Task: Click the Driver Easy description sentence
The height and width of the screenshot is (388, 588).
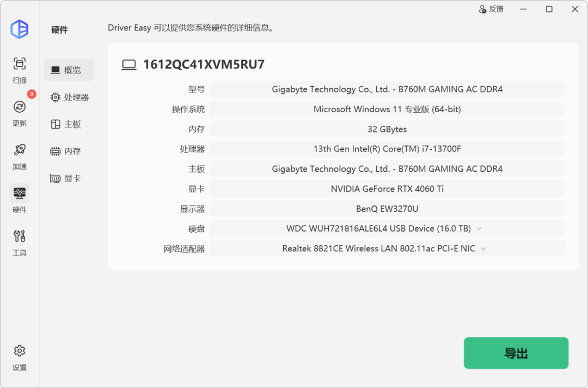Action: tap(191, 28)
